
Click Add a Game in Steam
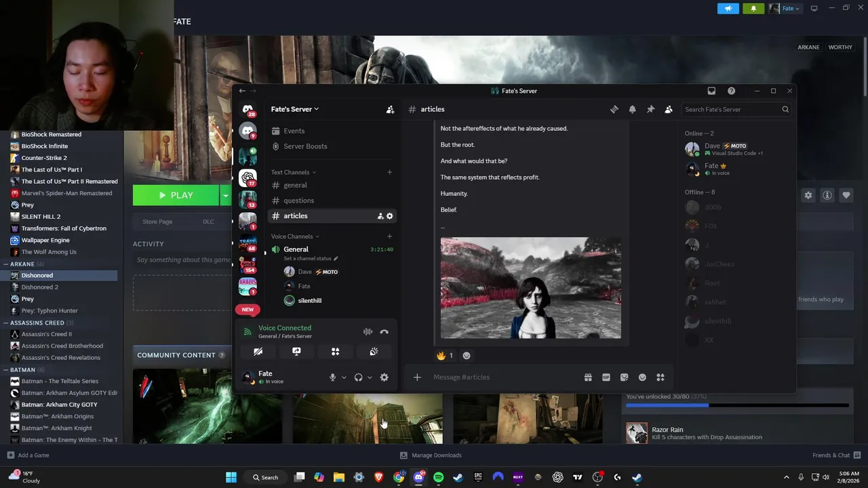[x=28, y=455]
